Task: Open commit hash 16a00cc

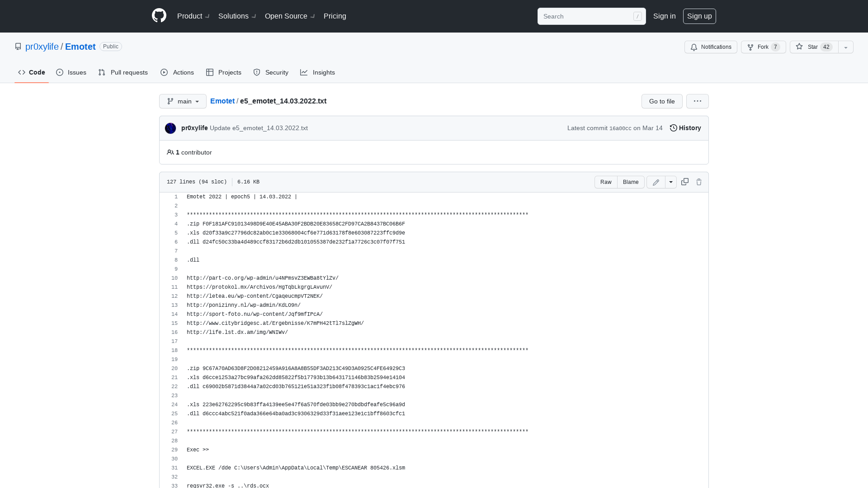Action: point(620,128)
